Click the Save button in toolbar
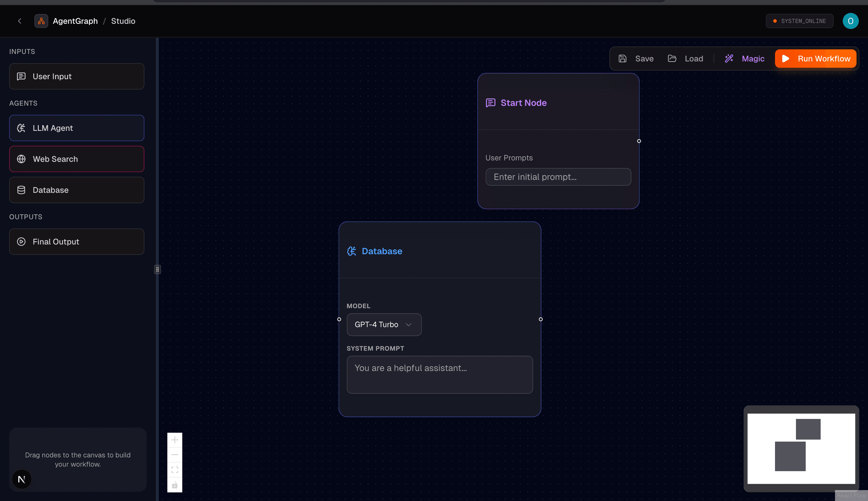The image size is (868, 501). coord(636,59)
